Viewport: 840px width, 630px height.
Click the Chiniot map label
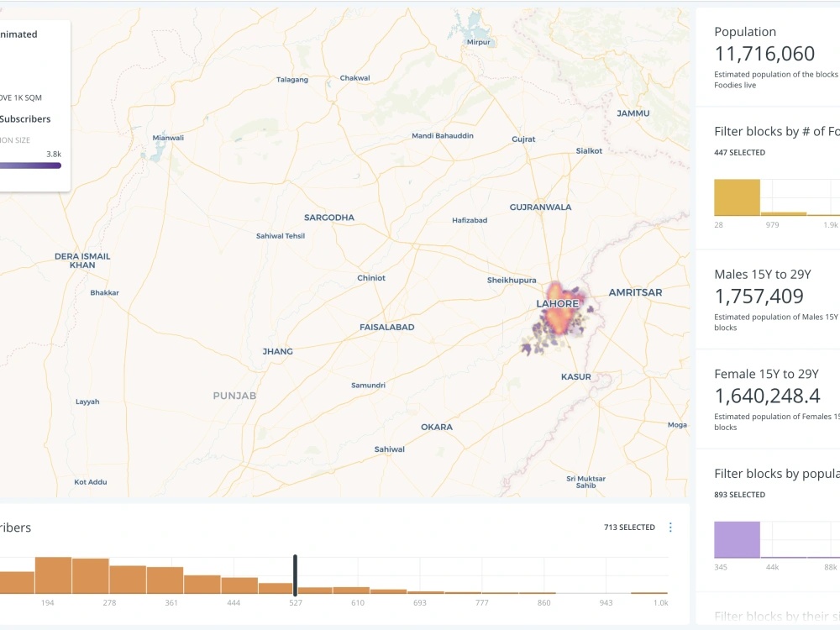pyautogui.click(x=371, y=278)
